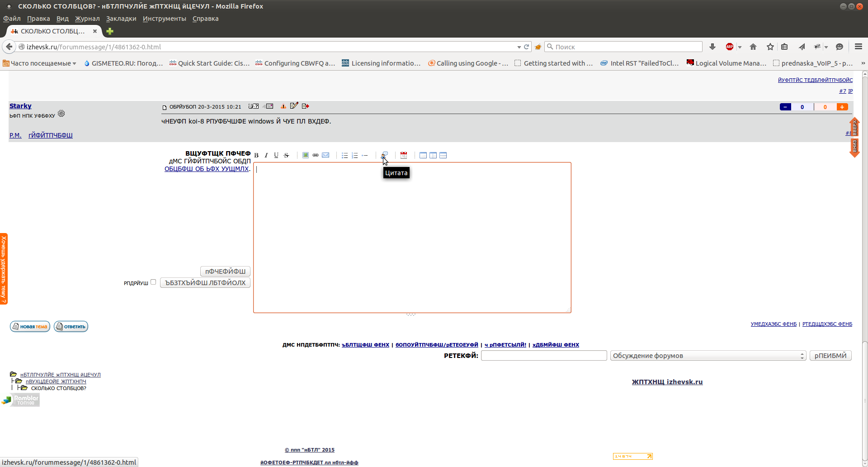This screenshot has height=467, width=868.
Task: Vote plus on Starky's post
Action: pos(842,107)
